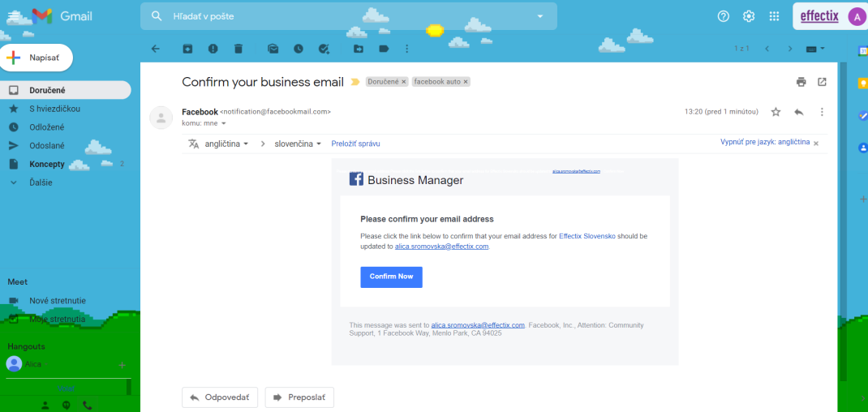Move email to folder icon
This screenshot has height=412, width=868.
coord(359,49)
